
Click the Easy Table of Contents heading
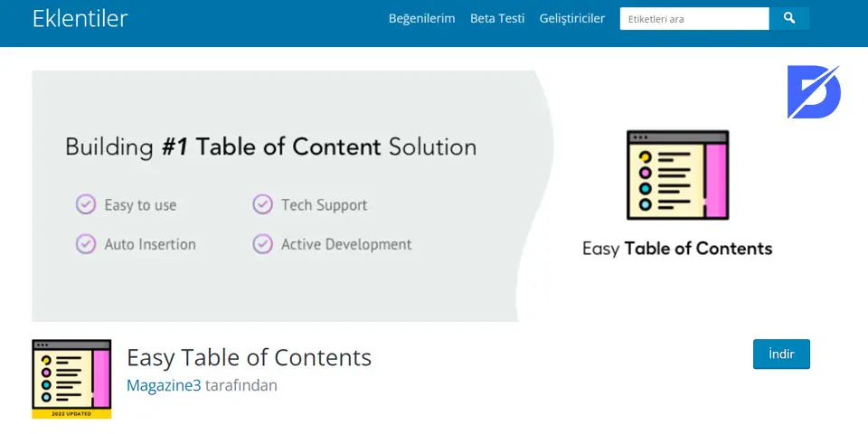pyautogui.click(x=250, y=358)
